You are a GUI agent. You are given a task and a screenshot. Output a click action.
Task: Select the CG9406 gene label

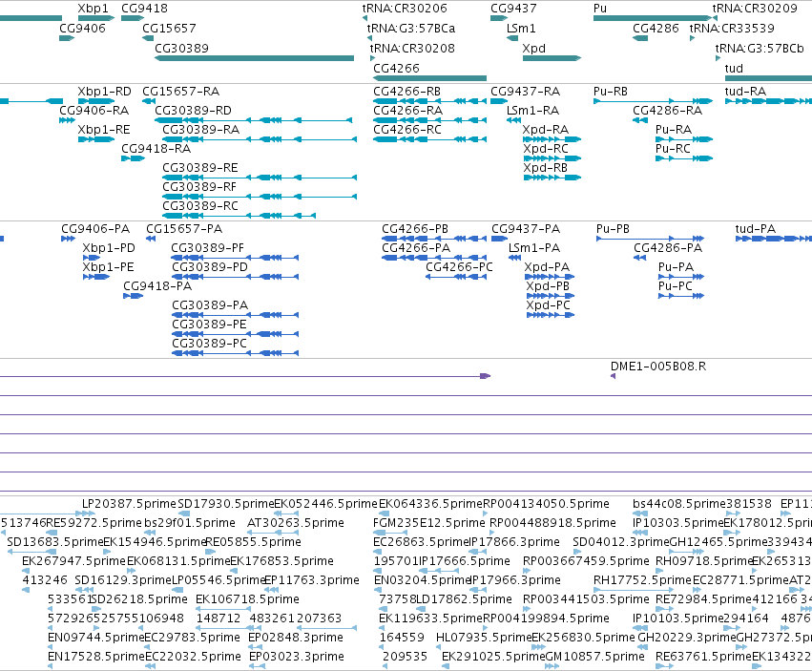tap(82, 28)
